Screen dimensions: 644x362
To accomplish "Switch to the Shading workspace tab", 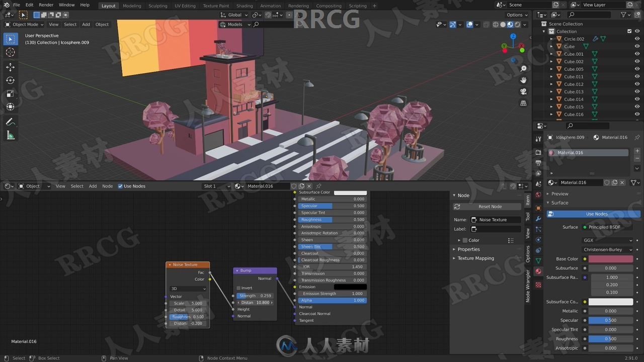I will coord(245,6).
